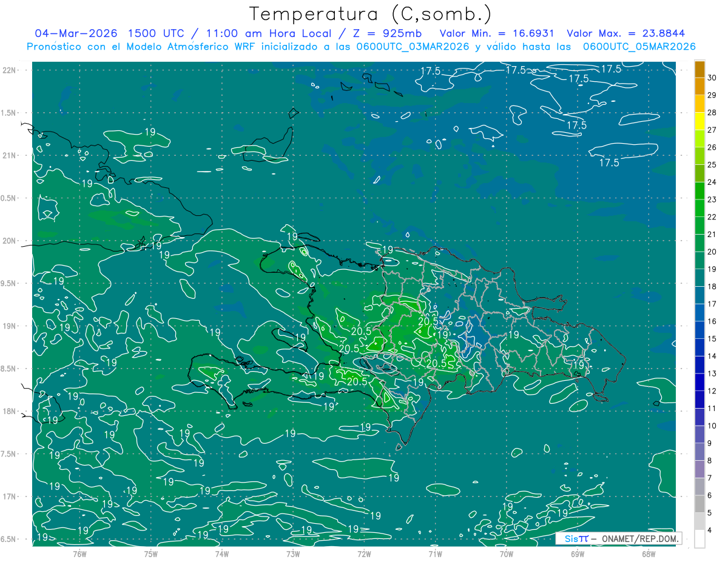Click the '71W' longitude axis label
The width and height of the screenshot is (728, 562).
click(x=435, y=554)
